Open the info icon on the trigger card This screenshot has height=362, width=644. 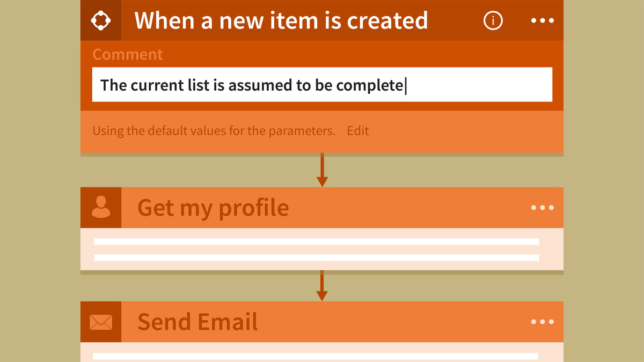tap(493, 20)
